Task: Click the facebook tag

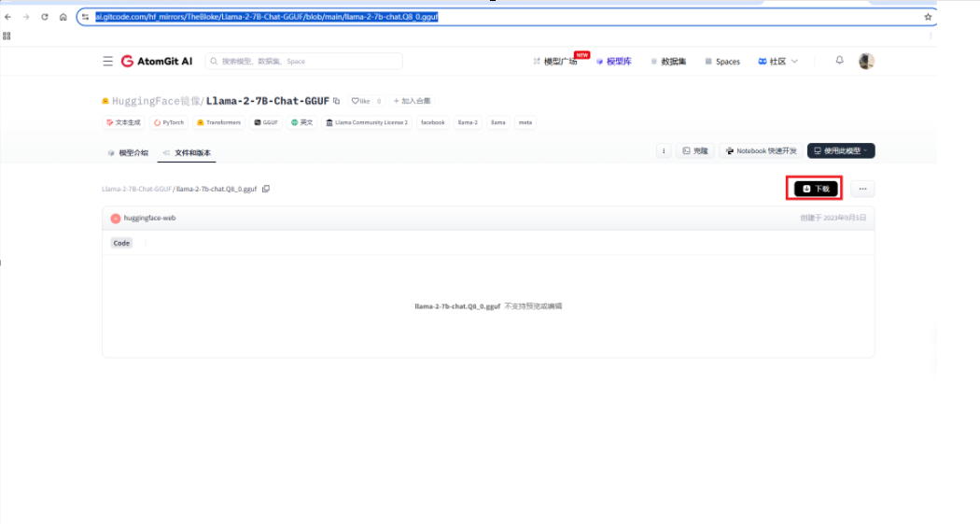Action: pyautogui.click(x=432, y=122)
